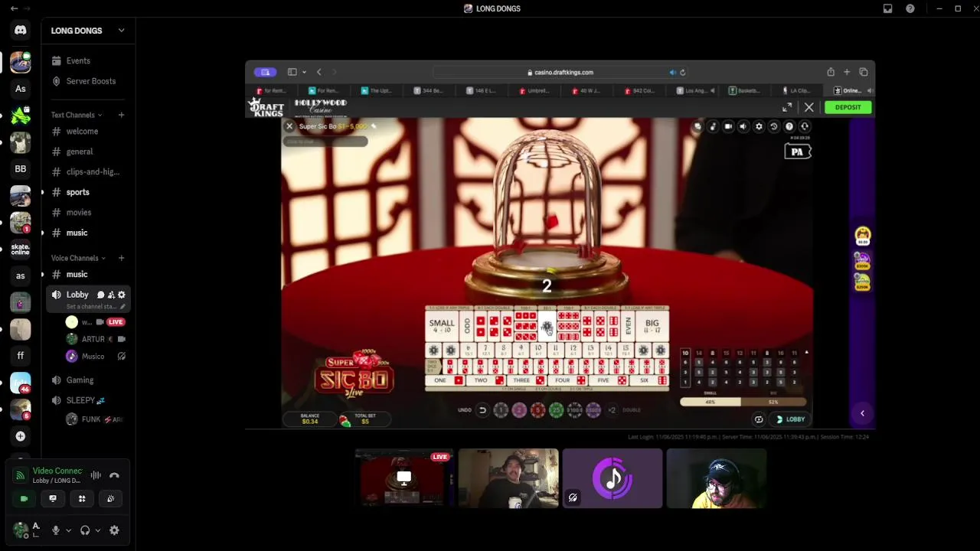Mute the microphone
Screen dimensions: 980x551
(55, 530)
